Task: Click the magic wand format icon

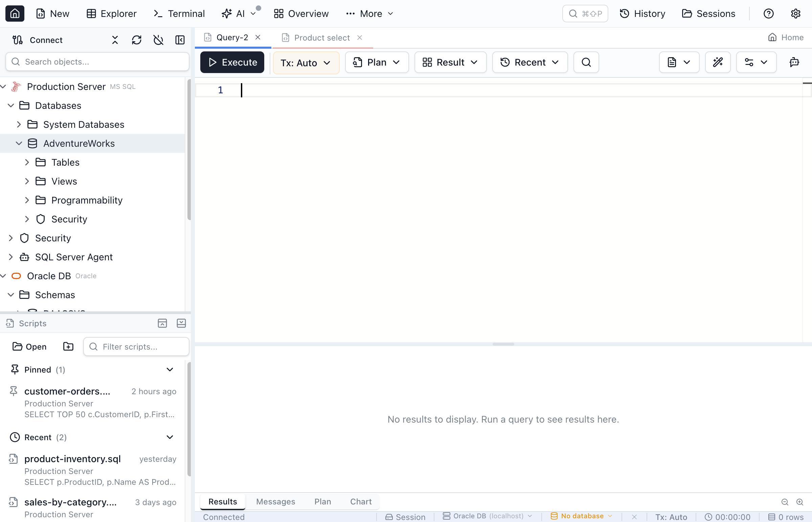Action: [718, 62]
